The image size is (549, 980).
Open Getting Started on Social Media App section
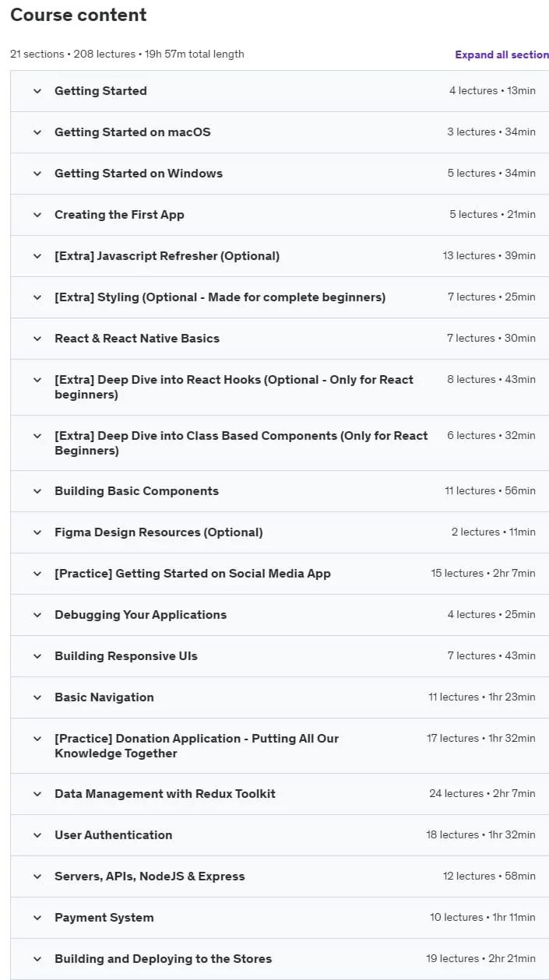pyautogui.click(x=280, y=574)
